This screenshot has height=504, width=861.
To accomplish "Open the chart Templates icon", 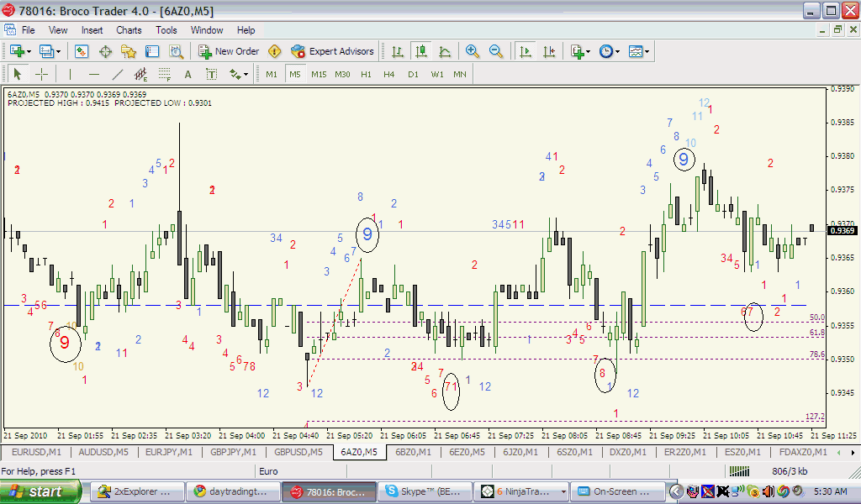I will 636,51.
